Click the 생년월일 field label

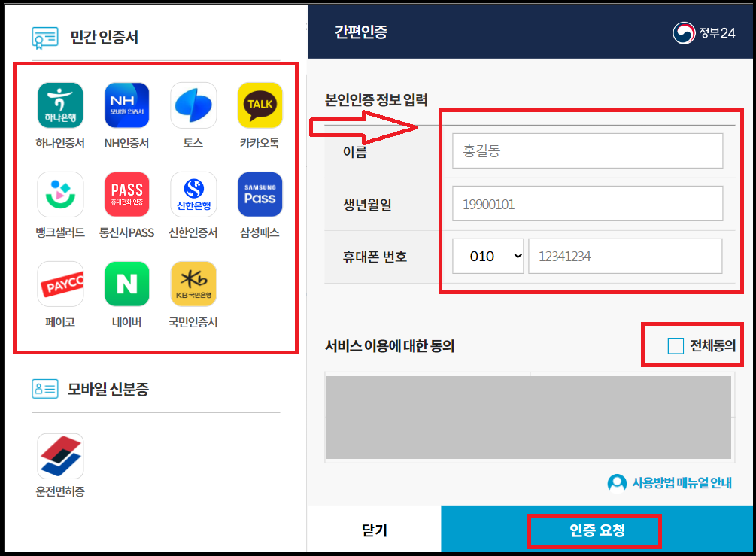click(367, 205)
